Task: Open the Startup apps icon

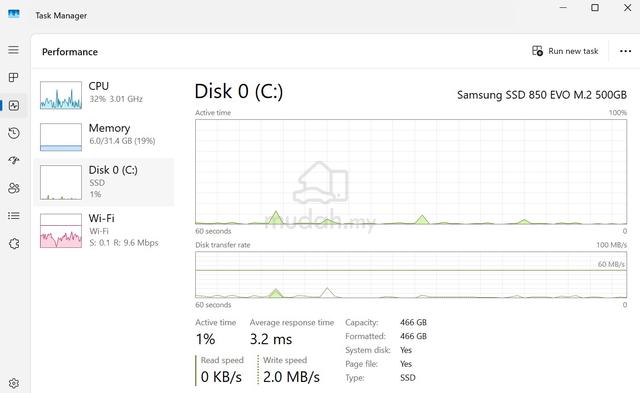Action: click(x=13, y=160)
